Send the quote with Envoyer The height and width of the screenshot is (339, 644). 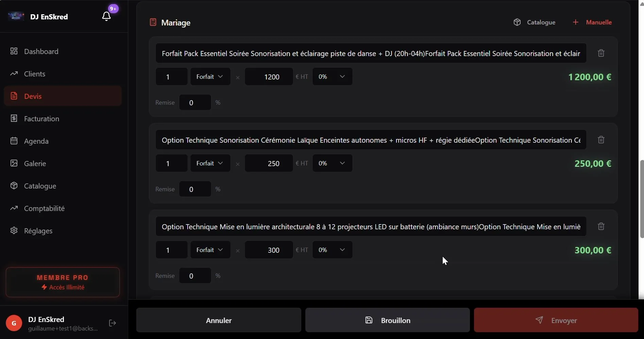coord(556,320)
